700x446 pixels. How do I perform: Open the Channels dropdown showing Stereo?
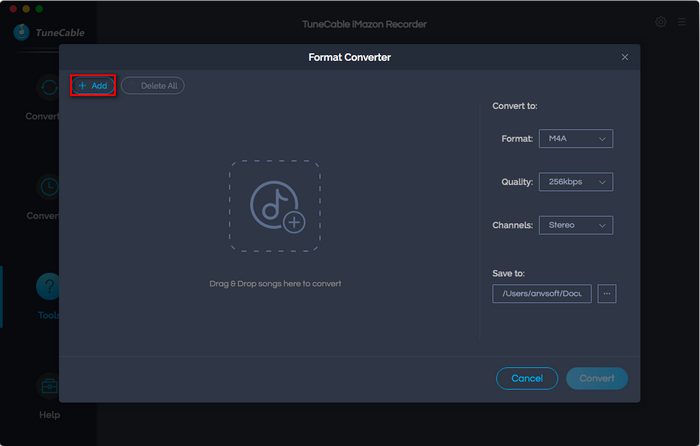click(575, 225)
